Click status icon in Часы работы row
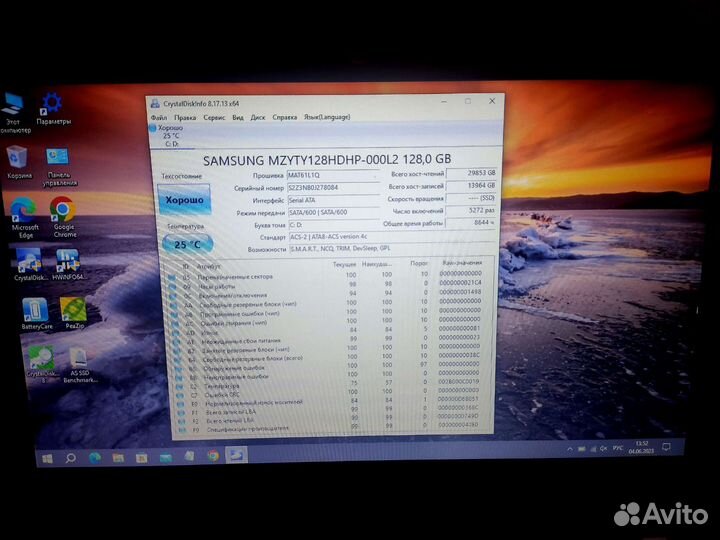 173,286
